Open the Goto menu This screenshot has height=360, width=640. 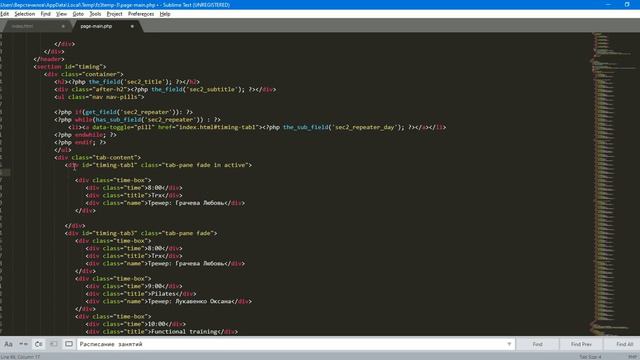pyautogui.click(x=78, y=14)
